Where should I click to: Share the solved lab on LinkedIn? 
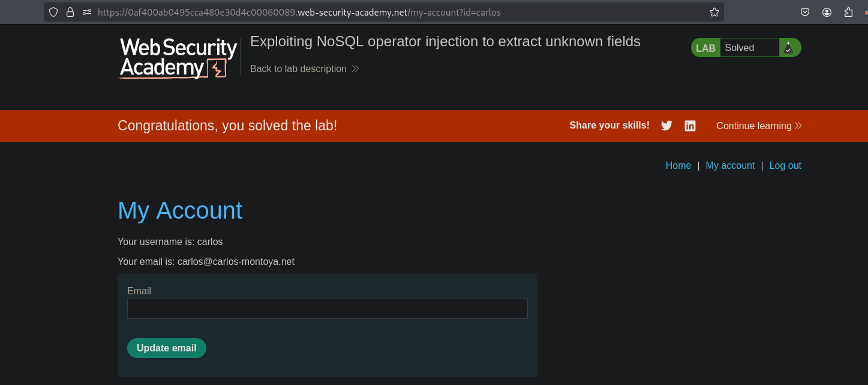[690, 126]
